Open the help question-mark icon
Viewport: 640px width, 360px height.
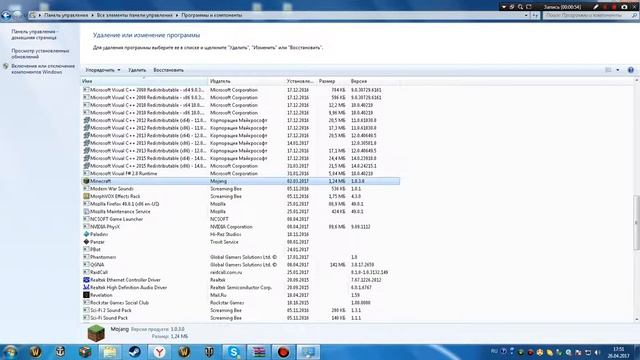pos(631,70)
